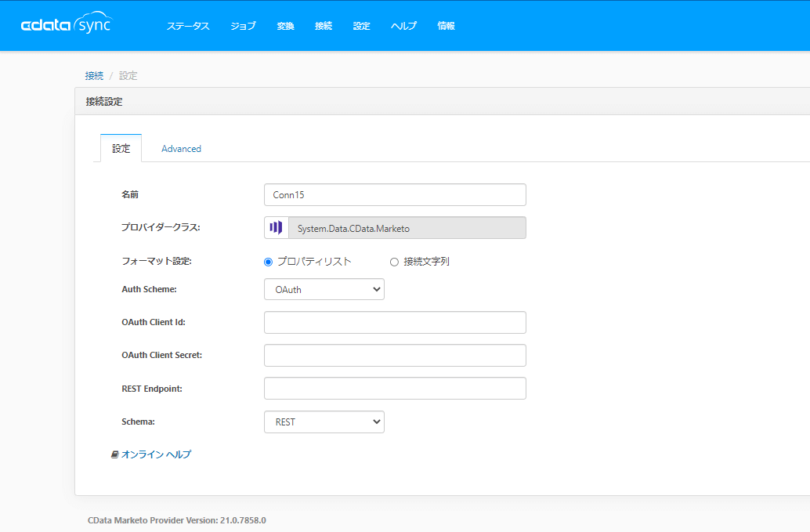Select the プロパティリスト radio button
The image size is (810, 532).
(269, 262)
